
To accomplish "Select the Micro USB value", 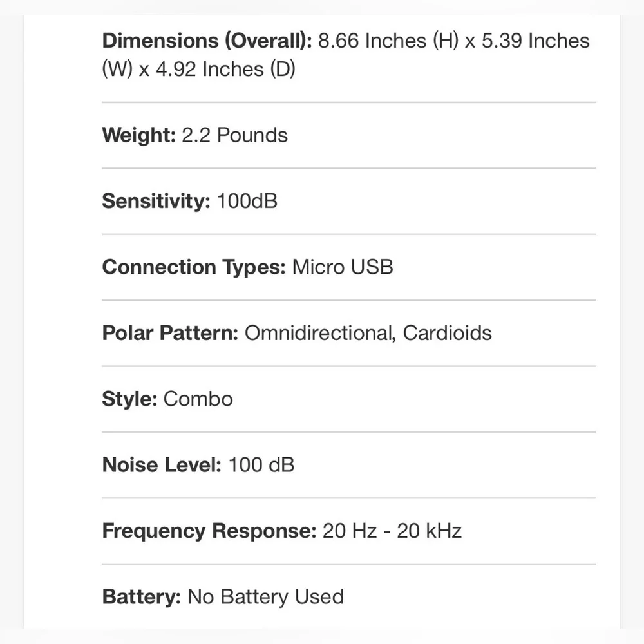I will pyautogui.click(x=343, y=267).
